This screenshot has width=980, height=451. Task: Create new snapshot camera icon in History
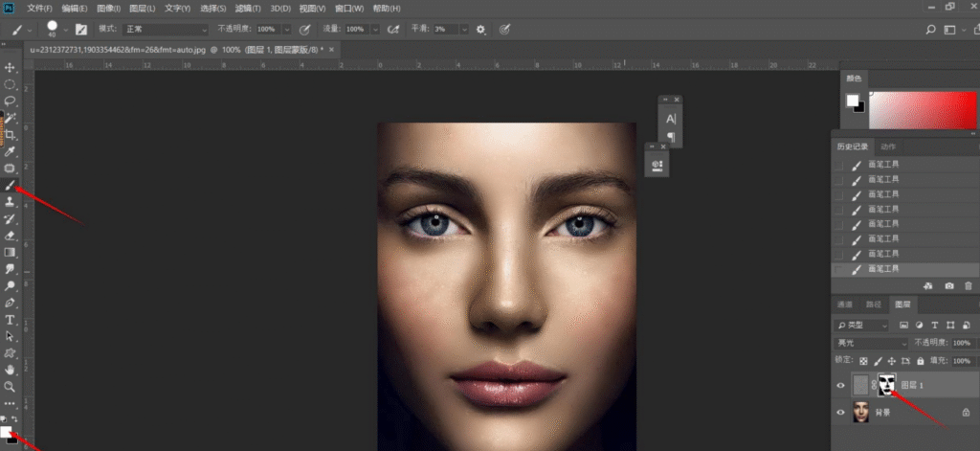949,286
